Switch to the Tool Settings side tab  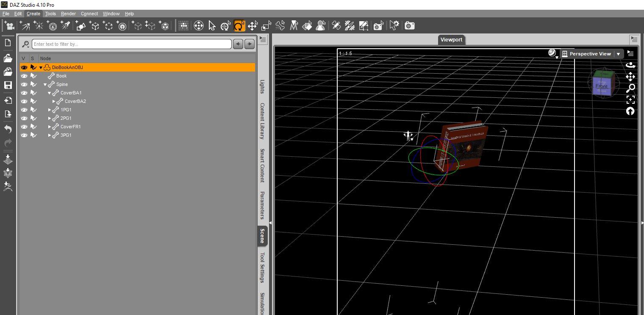262,268
